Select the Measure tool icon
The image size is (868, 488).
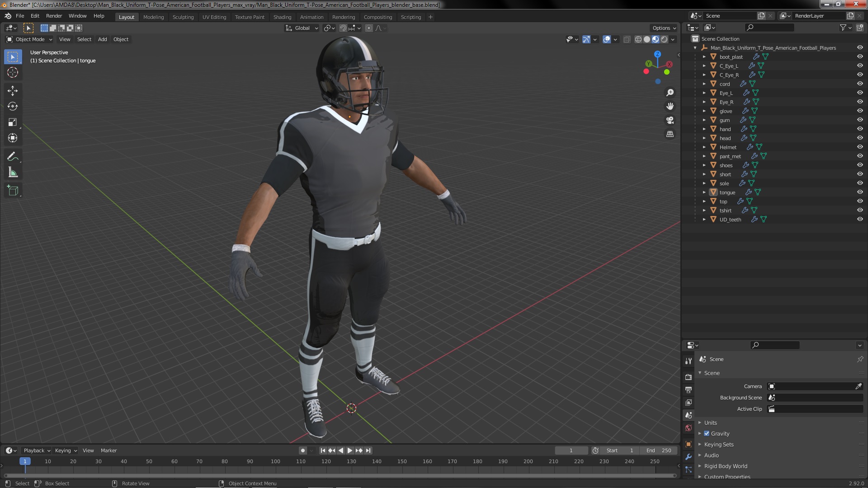pyautogui.click(x=13, y=173)
